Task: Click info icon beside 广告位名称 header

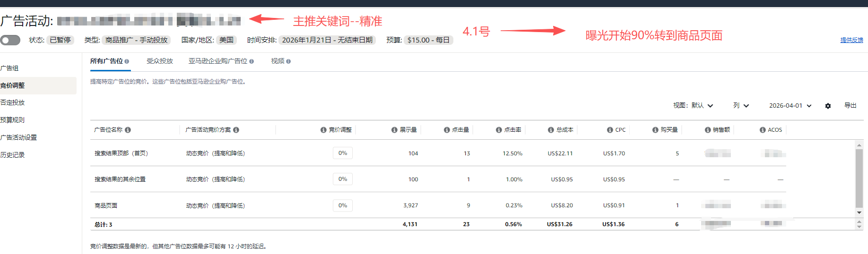Action: click(128, 130)
